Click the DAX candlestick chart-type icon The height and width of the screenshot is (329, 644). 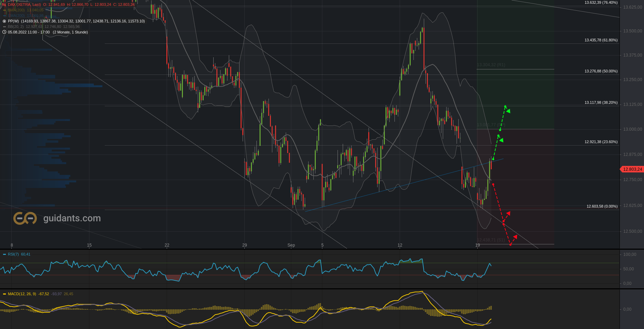tap(4, 4)
